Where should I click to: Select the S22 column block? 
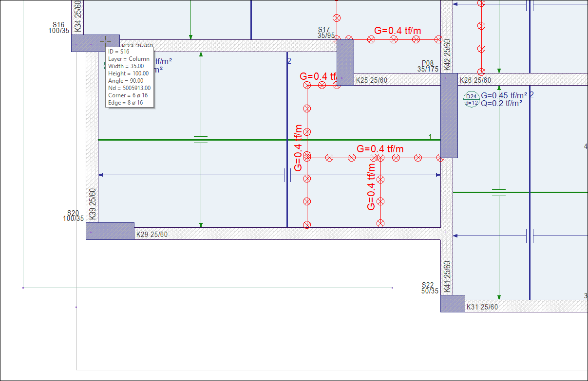(x=453, y=304)
